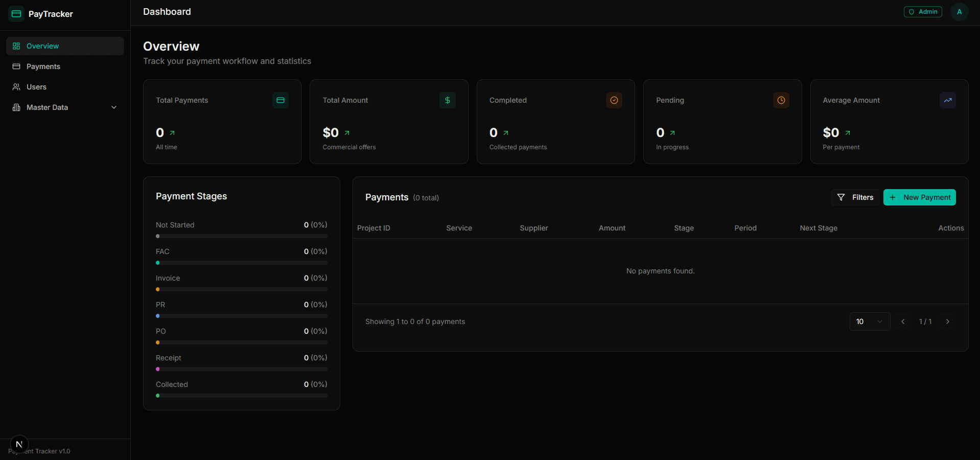The width and height of the screenshot is (980, 460).
Task: Open the rows per page dropdown showing 10
Action: [870, 321]
